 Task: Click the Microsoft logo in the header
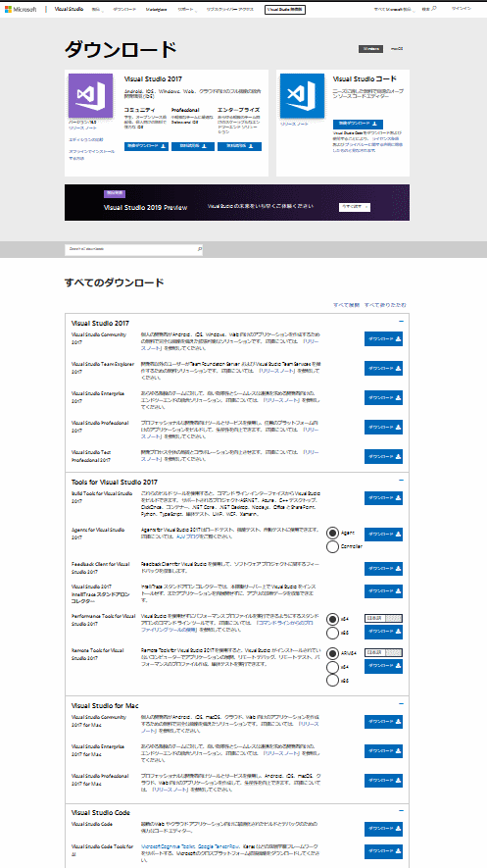click(21, 10)
